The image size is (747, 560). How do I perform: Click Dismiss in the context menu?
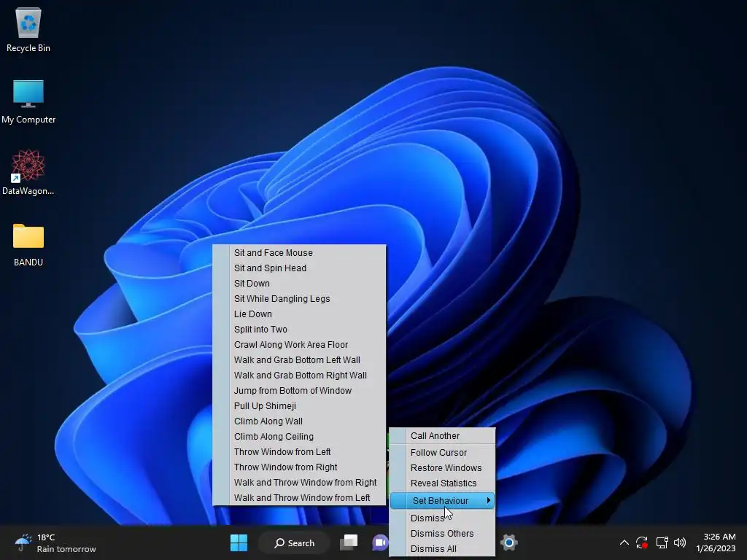tap(443, 518)
